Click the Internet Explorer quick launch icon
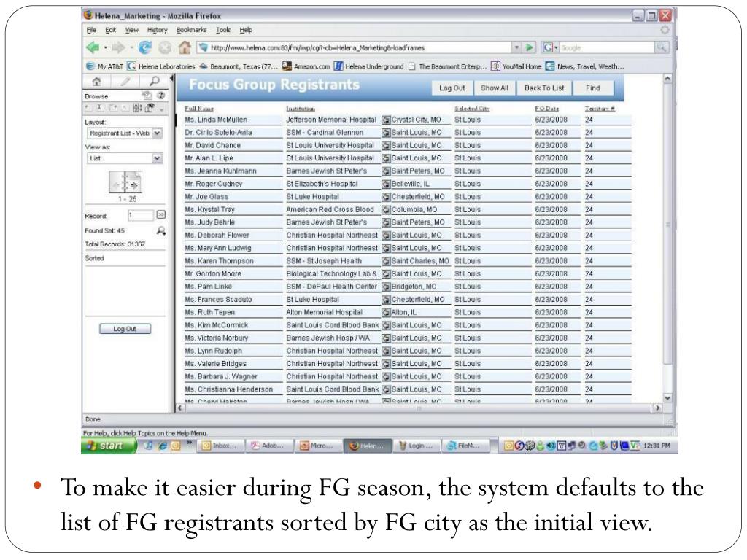 tap(163, 446)
